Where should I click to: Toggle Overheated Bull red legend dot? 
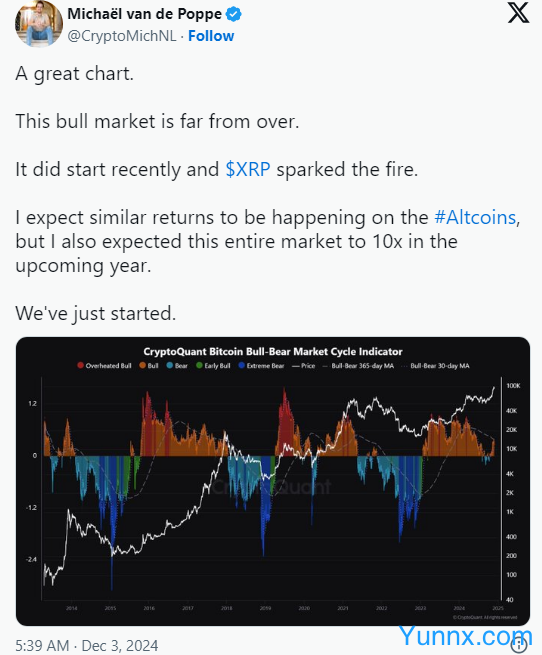click(x=80, y=366)
